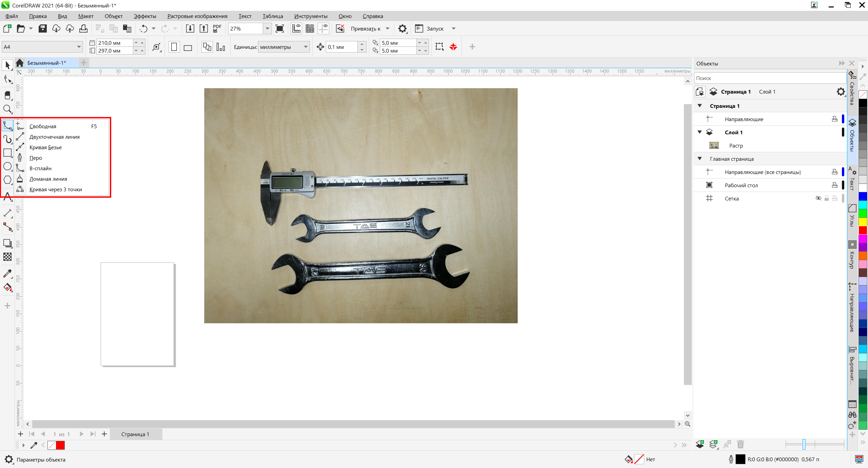Collapse the Слой 1 tree item
Image resolution: width=868 pixels, height=468 pixels.
(x=699, y=132)
